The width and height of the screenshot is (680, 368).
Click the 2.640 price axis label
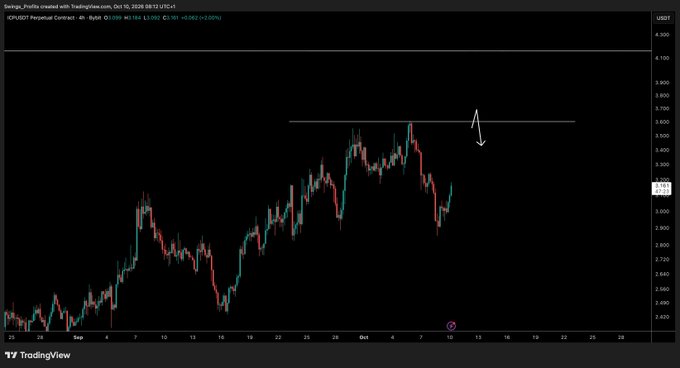pyautogui.click(x=662, y=274)
